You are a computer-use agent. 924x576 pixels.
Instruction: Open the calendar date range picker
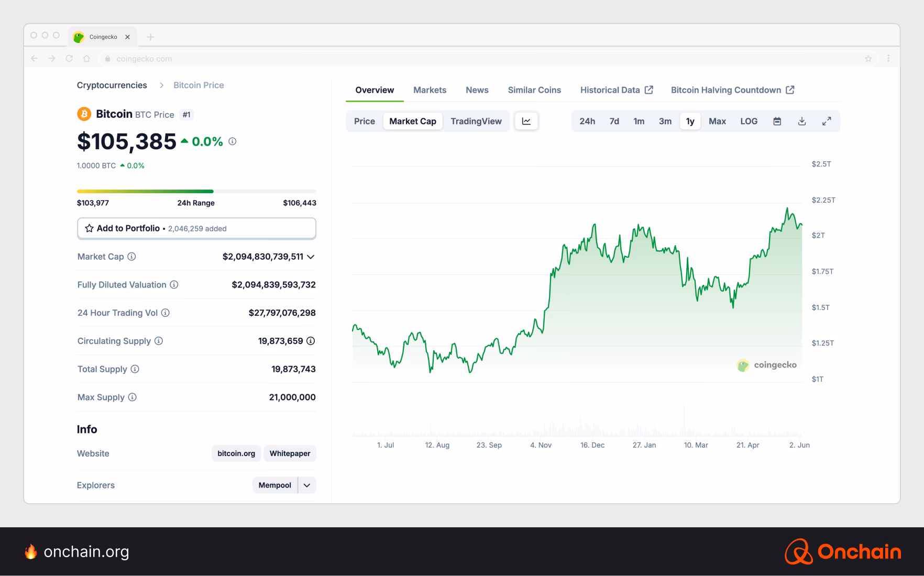point(777,121)
